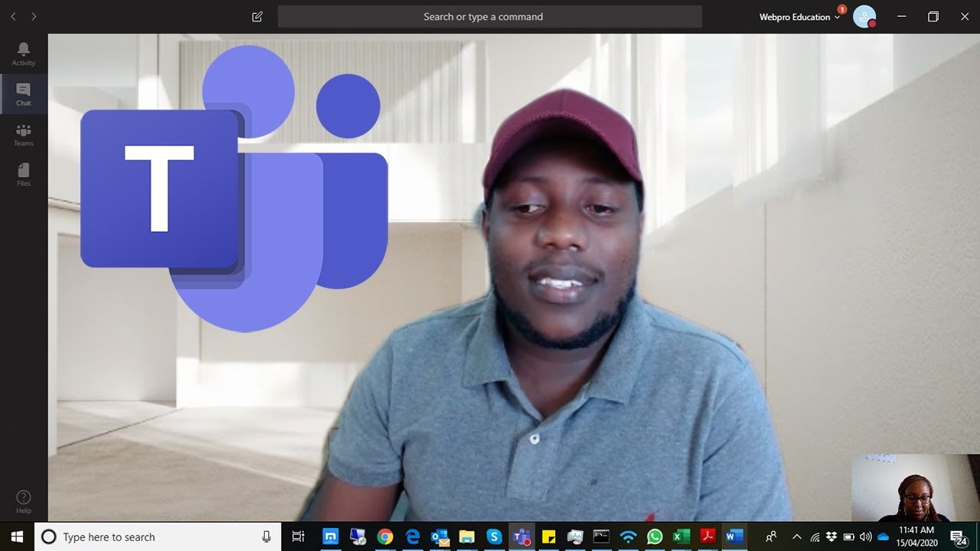980x551 pixels.
Task: Open the Windows notification center
Action: point(959,536)
